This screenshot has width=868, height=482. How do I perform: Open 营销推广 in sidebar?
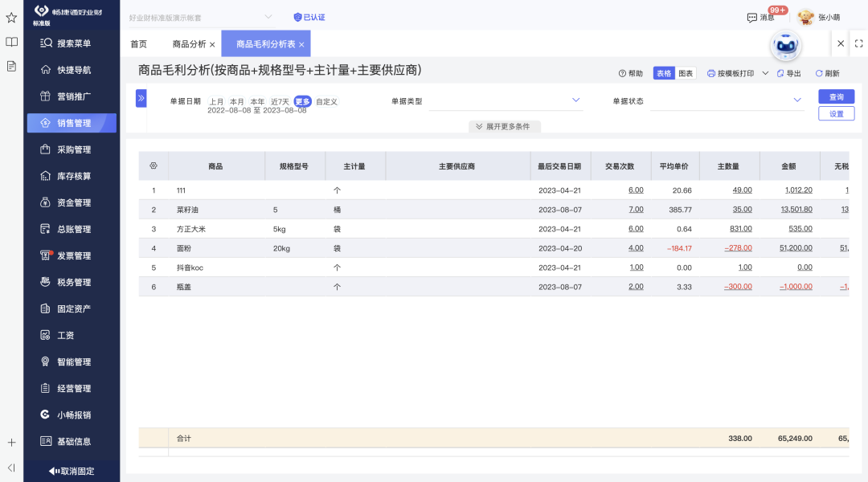click(x=72, y=96)
